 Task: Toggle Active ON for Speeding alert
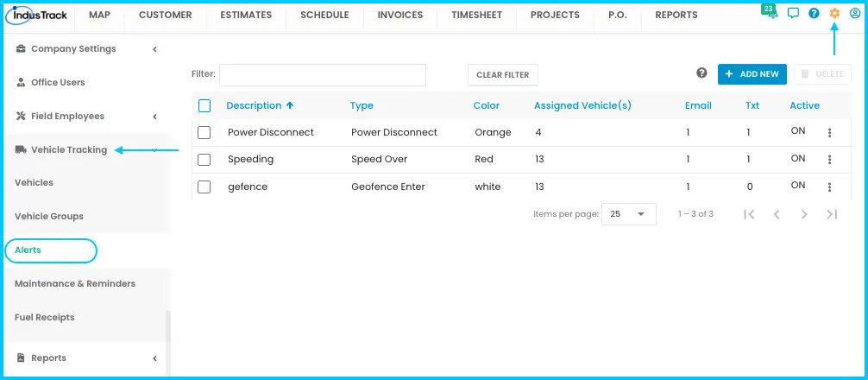(x=798, y=158)
